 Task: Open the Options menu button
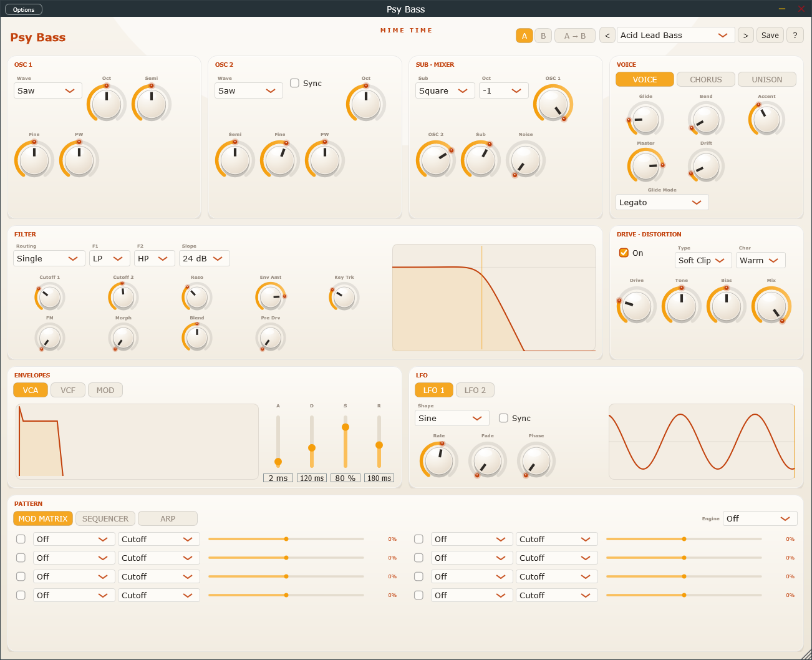coord(24,9)
